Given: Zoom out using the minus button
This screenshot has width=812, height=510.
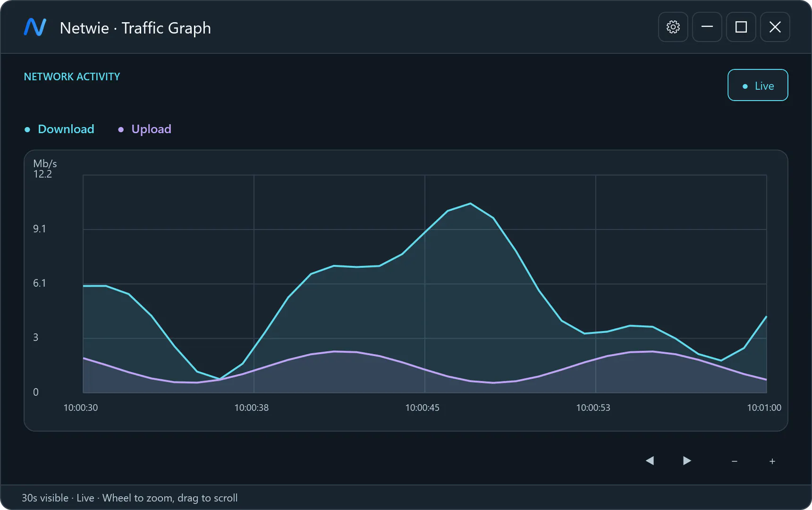Looking at the screenshot, I should [735, 461].
